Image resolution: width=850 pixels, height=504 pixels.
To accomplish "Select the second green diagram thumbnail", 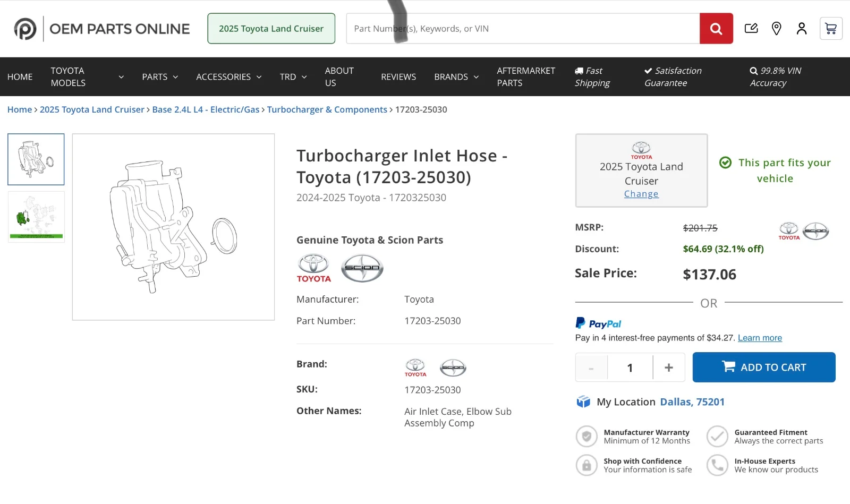I will coord(36,217).
